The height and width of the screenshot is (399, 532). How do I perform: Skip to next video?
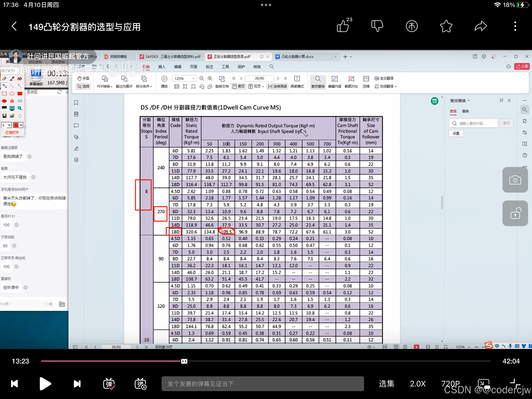click(x=77, y=384)
